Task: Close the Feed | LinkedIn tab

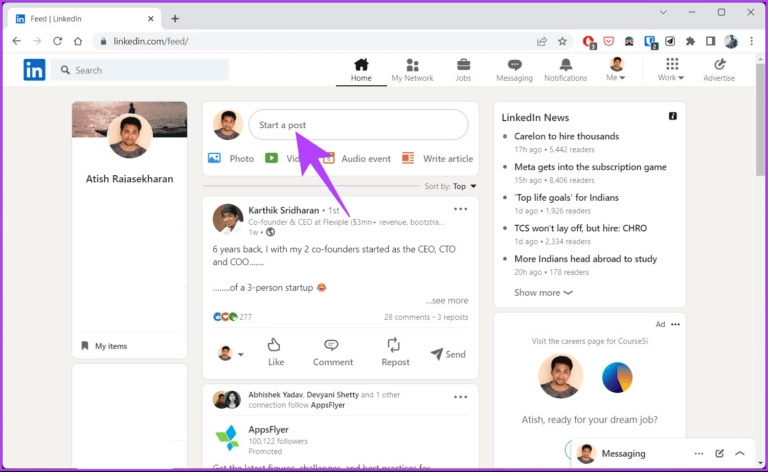Action: pyautogui.click(x=151, y=19)
